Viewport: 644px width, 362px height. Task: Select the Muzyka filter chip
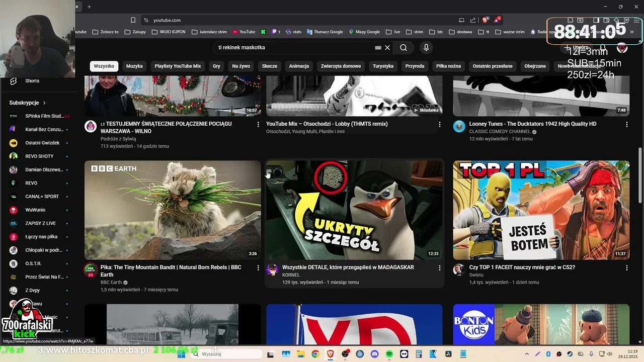tap(134, 66)
